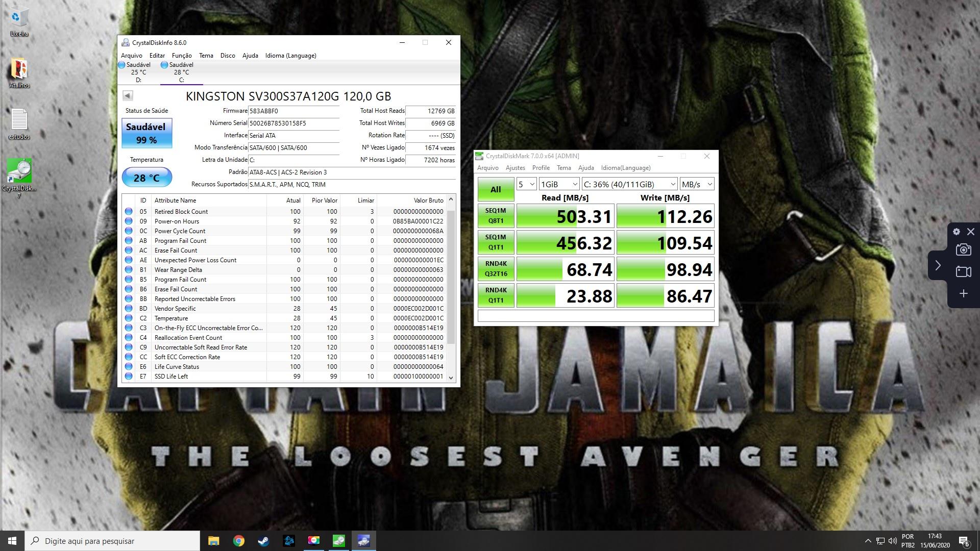Open the colorful screen recorder taskbar icon

click(313, 541)
